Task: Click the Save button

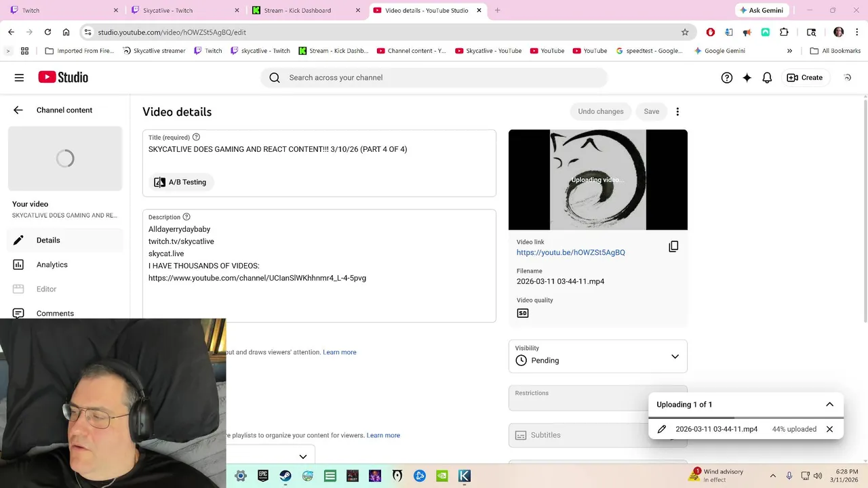Action: point(651,111)
